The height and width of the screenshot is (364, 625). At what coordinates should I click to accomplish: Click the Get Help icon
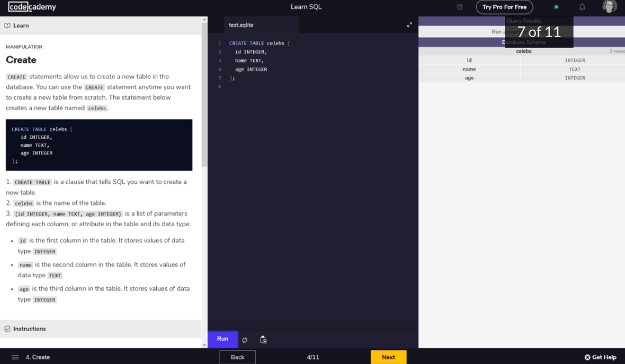click(587, 357)
